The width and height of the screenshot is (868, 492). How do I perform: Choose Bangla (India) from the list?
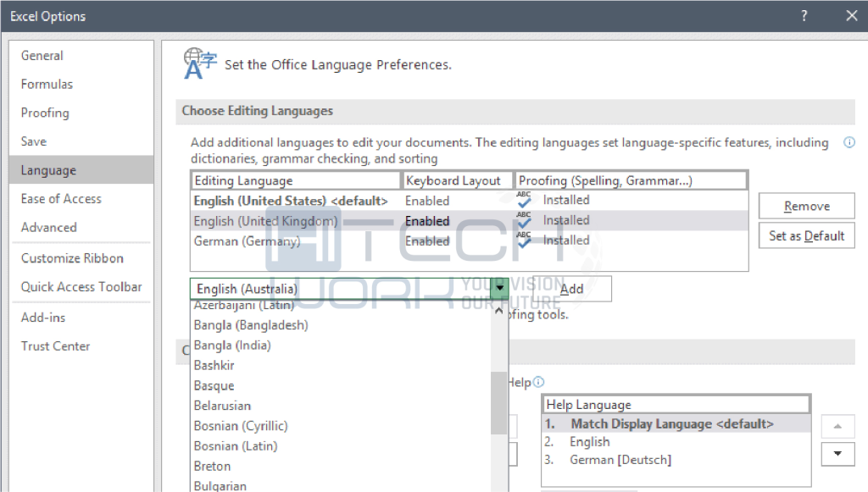(341, 345)
